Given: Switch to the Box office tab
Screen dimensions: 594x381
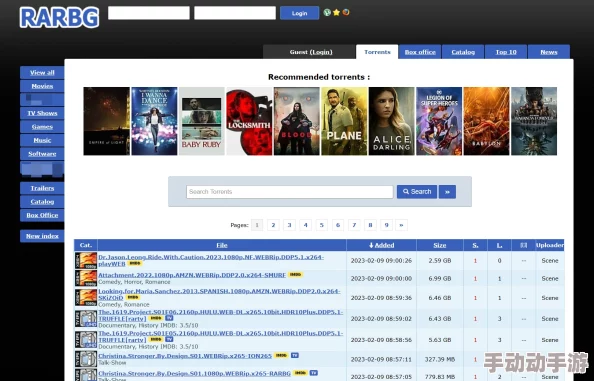Looking at the screenshot, I should point(420,52).
